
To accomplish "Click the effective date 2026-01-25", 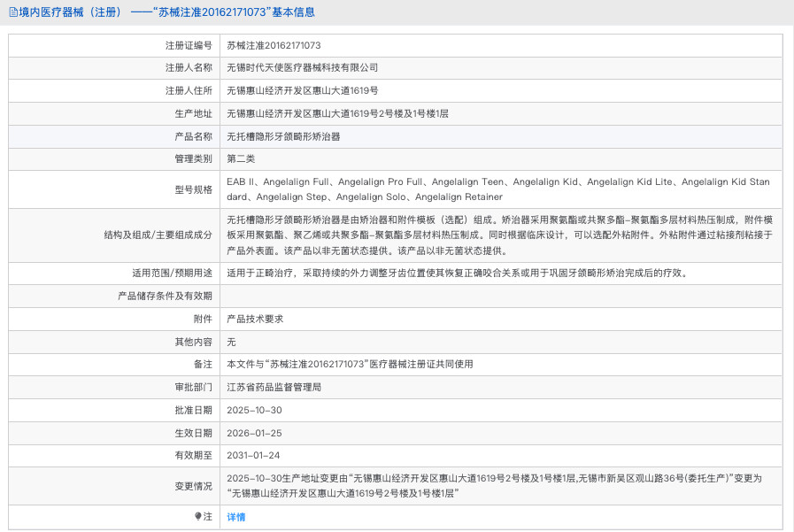I will click(x=254, y=433).
